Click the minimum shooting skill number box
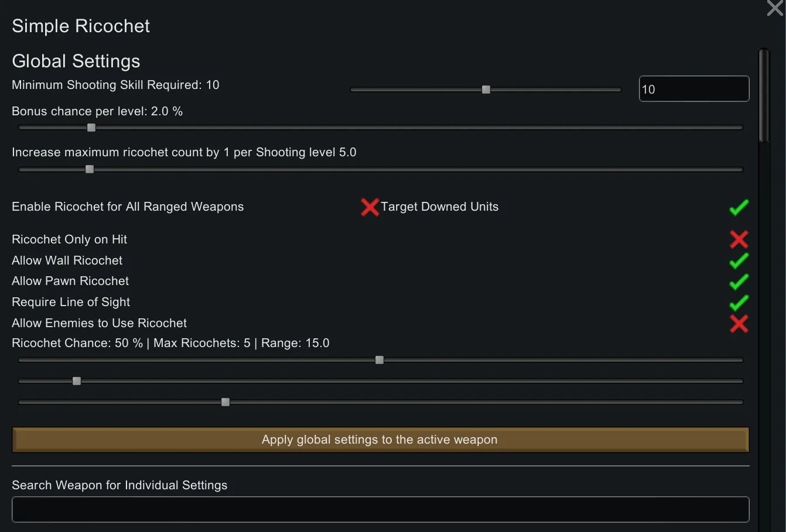Screen dimensions: 786x532 (693, 89)
